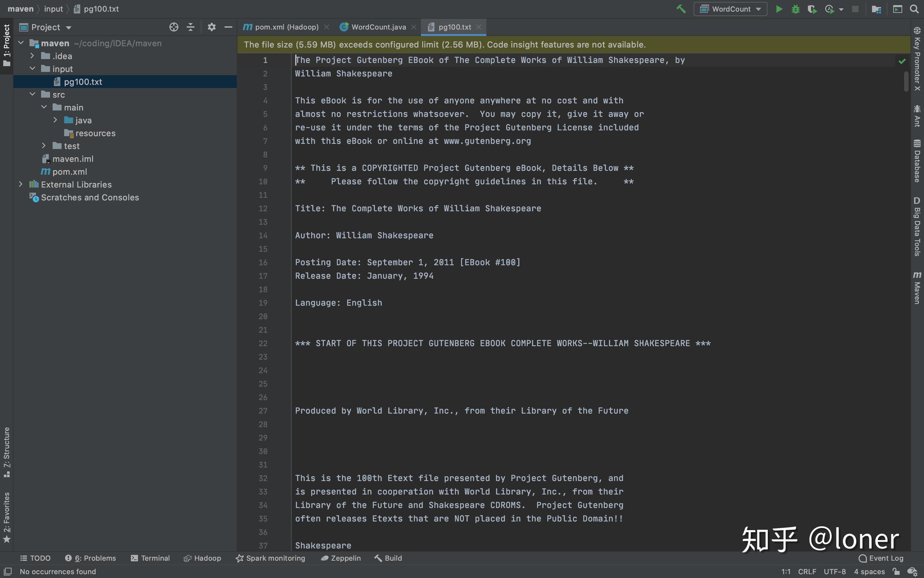Locate the opened file in Project tree
Screen dimensions: 924x578
(x=174, y=27)
